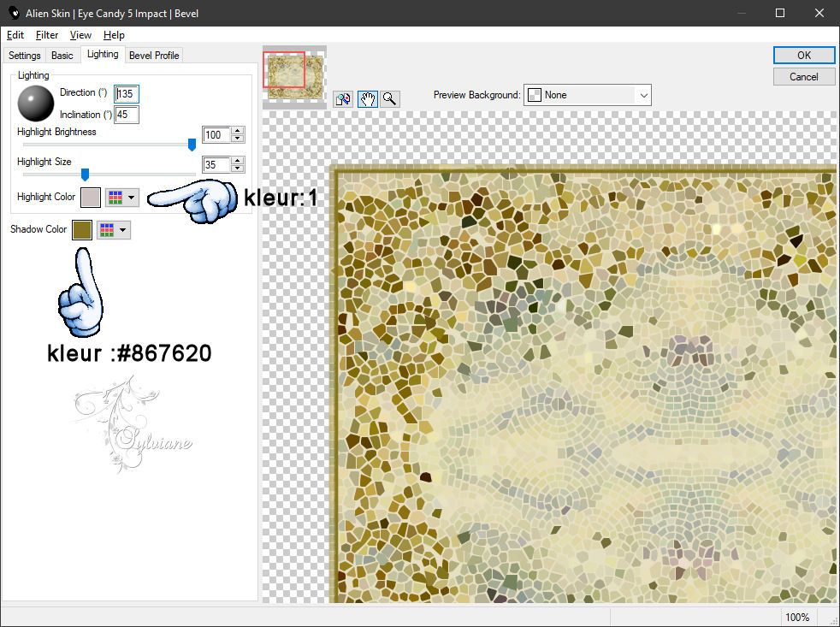Decrease Highlight Brightness with down arrow
Viewport: 840px width, 627px height.
(238, 139)
